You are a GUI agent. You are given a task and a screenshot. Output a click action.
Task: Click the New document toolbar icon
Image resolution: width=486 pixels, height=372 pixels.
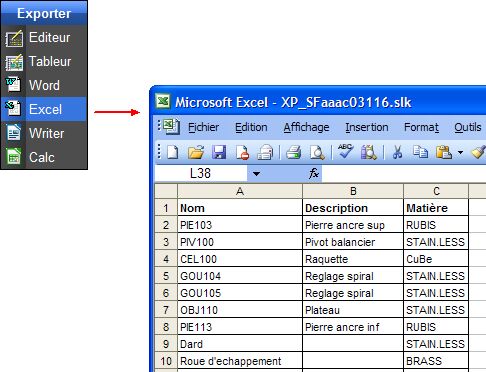(173, 153)
